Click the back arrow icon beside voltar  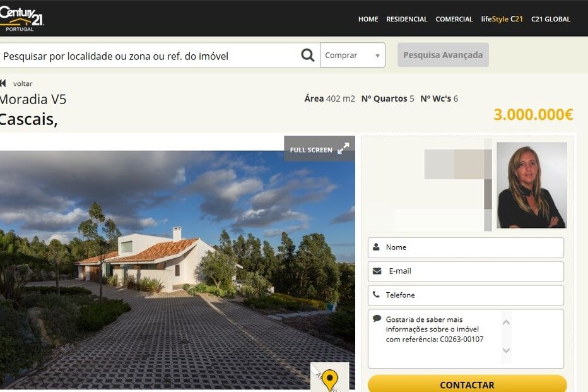point(3,83)
